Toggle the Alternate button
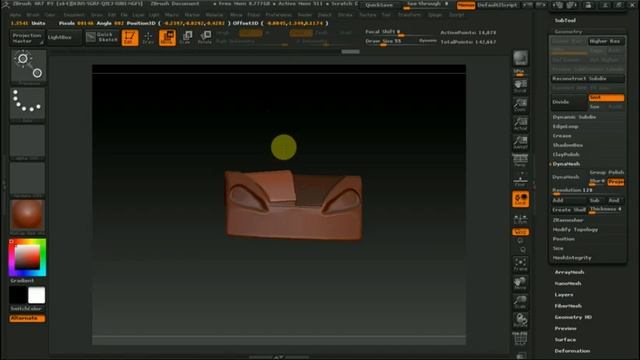This screenshot has width=640, height=360. click(x=27, y=318)
